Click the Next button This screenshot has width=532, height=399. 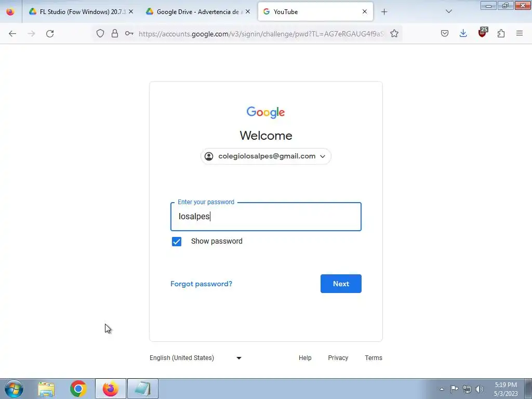(x=341, y=284)
